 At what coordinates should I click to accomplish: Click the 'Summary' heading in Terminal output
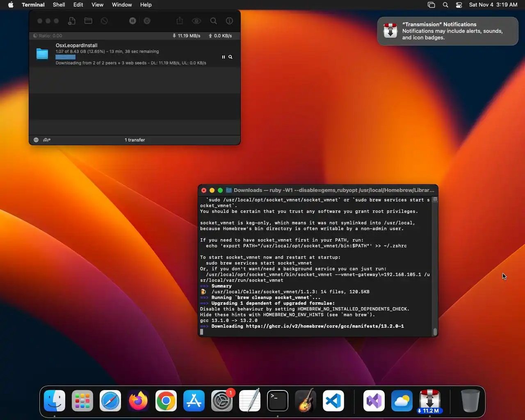pos(221,286)
